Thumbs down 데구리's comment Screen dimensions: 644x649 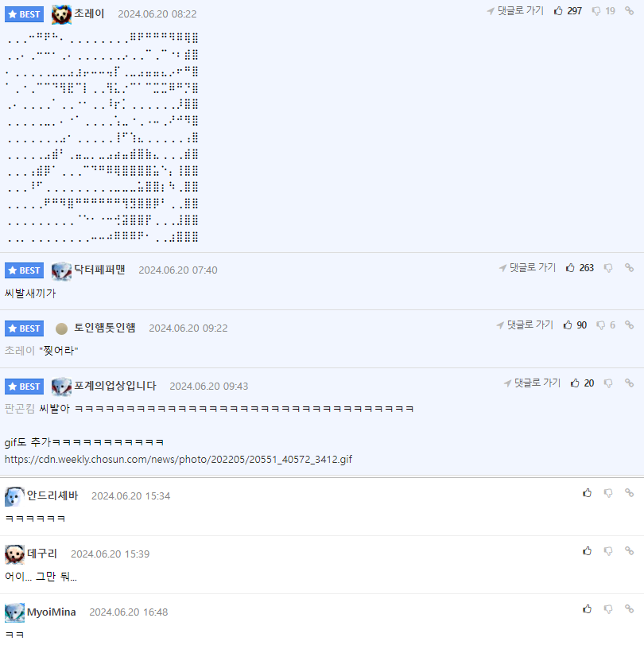[x=608, y=551]
